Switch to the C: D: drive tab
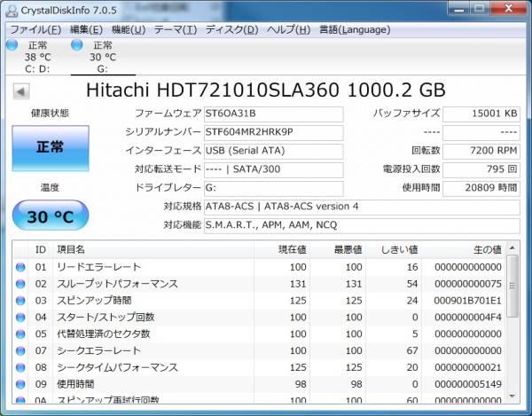 pyautogui.click(x=37, y=57)
